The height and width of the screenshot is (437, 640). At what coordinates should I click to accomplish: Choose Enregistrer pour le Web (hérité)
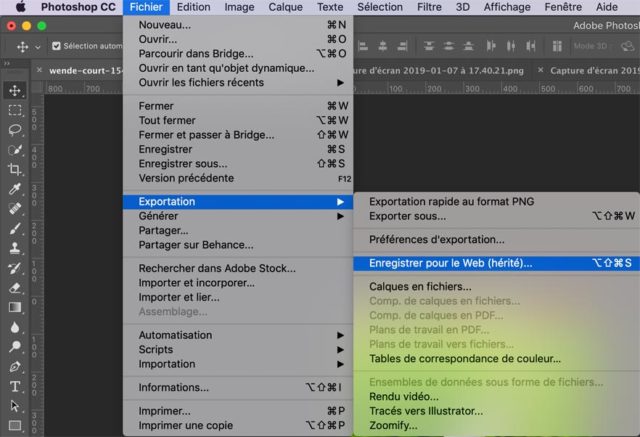496,263
